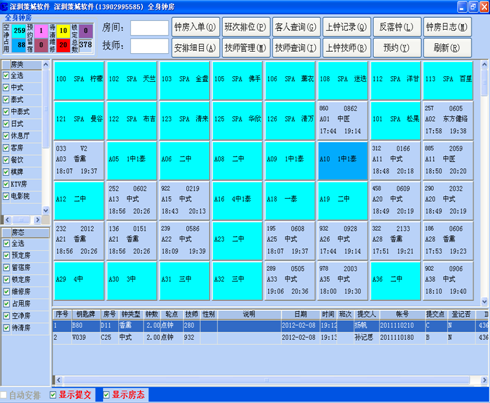Click 反落钟(L) button
The width and height of the screenshot is (490, 403).
397,27
